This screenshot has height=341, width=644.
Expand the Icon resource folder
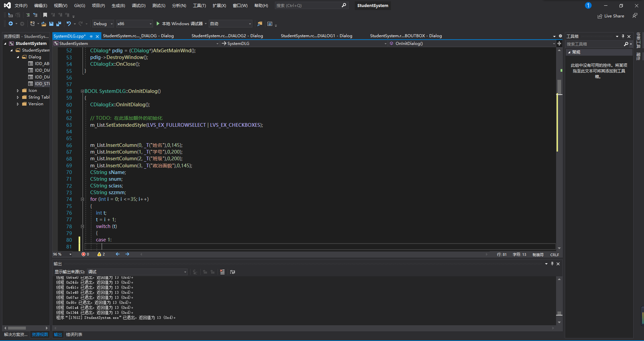point(18,91)
